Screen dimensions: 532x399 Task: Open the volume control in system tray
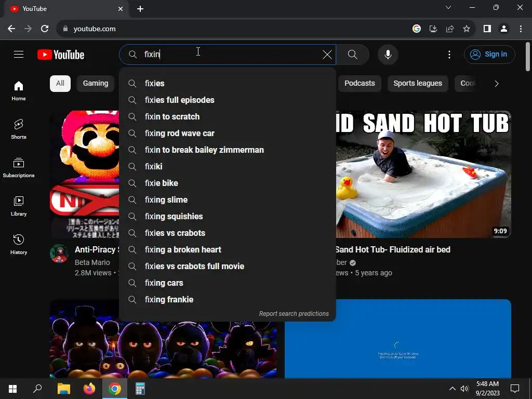(464, 389)
